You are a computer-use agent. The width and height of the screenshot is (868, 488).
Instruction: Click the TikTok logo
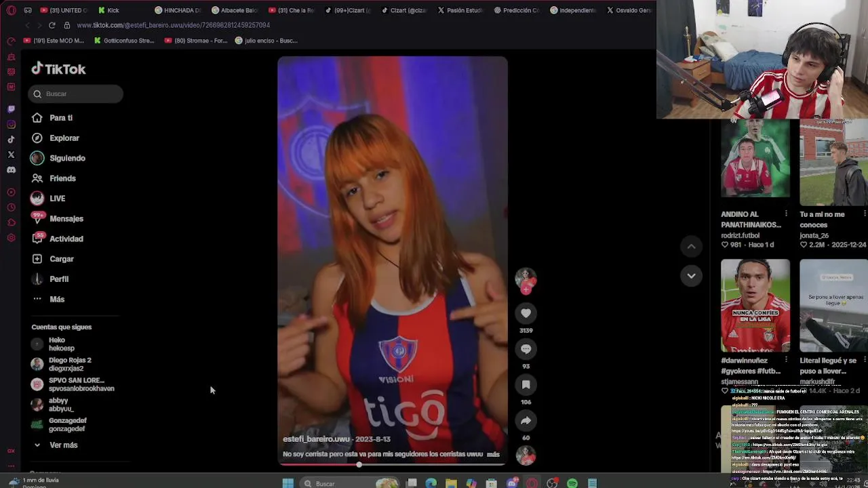click(x=58, y=69)
